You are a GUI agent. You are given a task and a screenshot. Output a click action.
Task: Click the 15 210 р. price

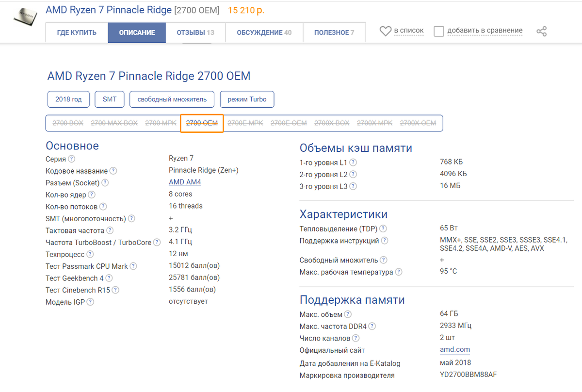click(x=246, y=10)
